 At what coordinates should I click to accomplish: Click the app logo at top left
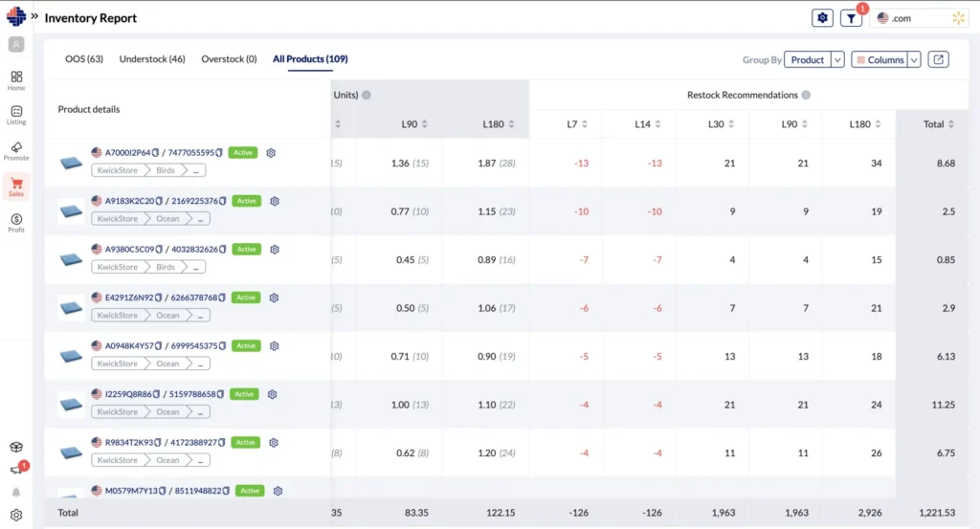[x=15, y=17]
